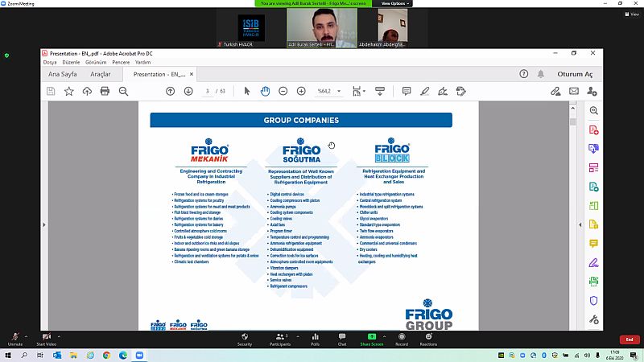Share a link icon in Acrobat
Viewport: 644px width, 362px height.
555,91
